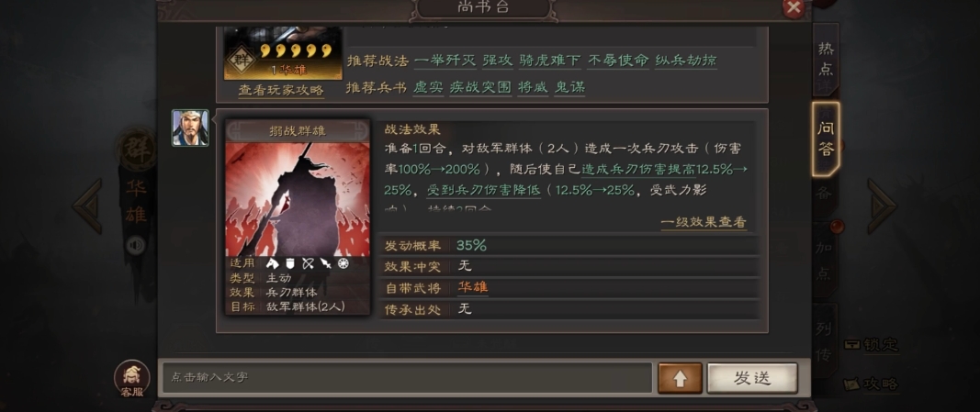
Task: Click the upward arrow button beside input
Action: coord(680,378)
